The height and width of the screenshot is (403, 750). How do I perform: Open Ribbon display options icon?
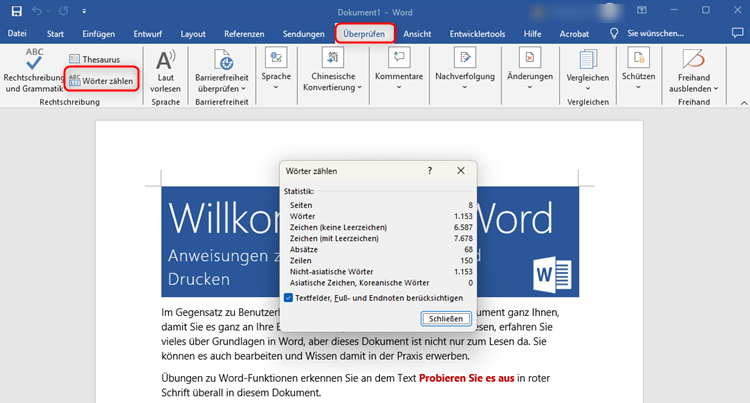coord(641,11)
